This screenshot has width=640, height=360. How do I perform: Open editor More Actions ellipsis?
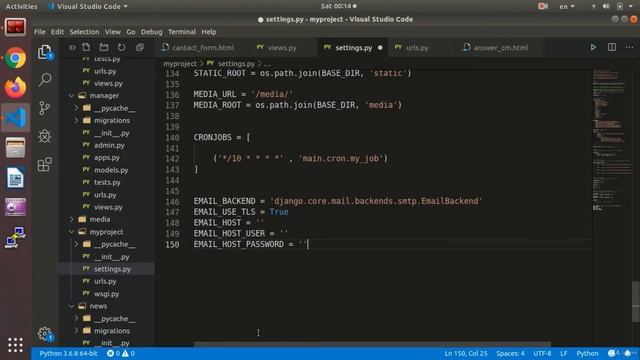629,47
